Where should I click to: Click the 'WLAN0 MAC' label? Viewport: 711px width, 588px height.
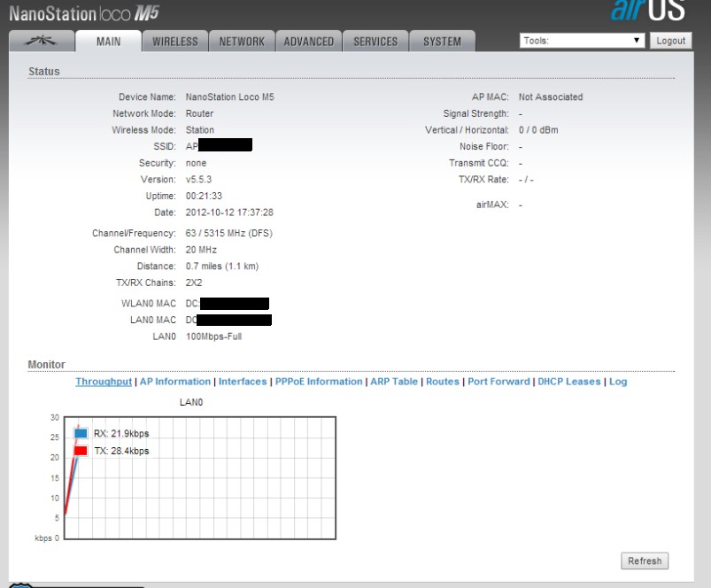(148, 303)
